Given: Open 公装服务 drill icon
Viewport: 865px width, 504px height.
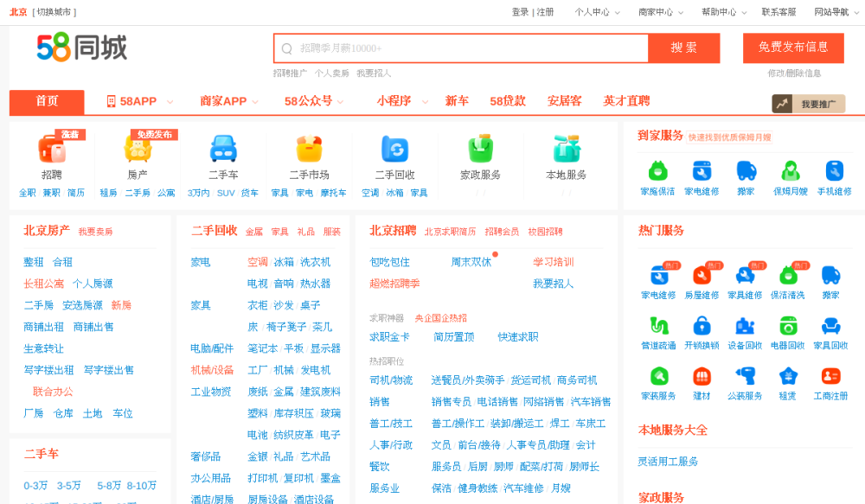Looking at the screenshot, I should pyautogui.click(x=745, y=377).
